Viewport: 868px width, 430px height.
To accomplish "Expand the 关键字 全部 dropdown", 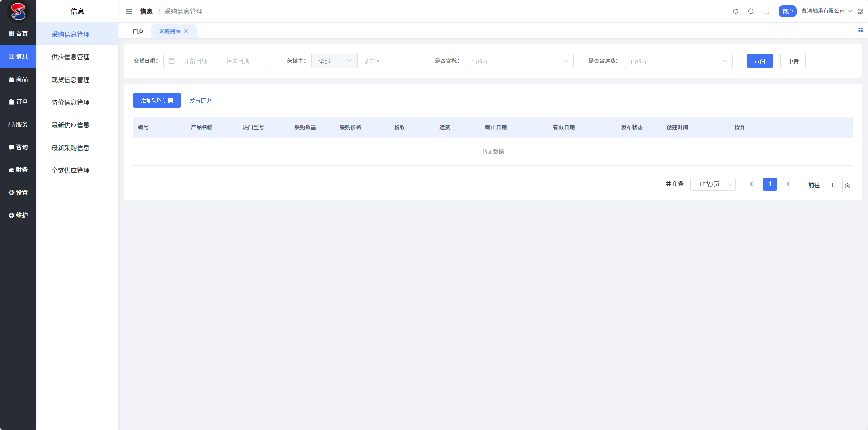I will click(x=335, y=61).
